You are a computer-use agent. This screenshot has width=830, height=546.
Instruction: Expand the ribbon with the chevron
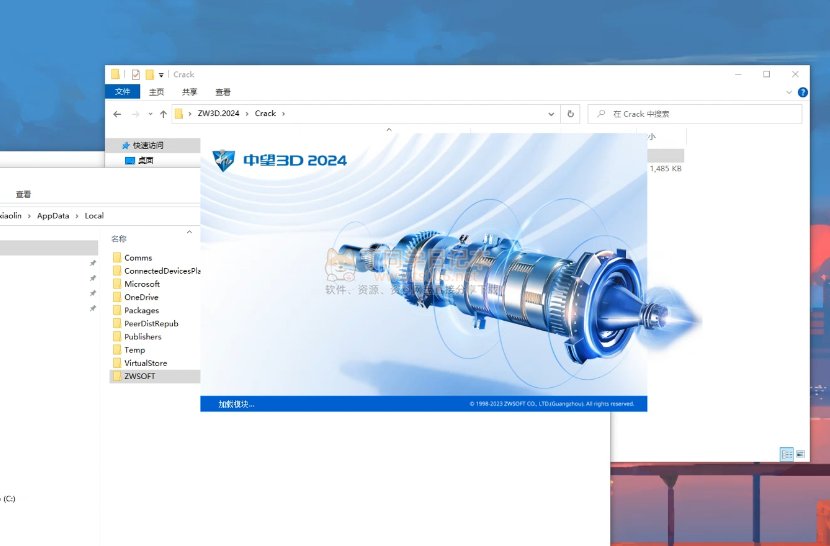point(789,92)
